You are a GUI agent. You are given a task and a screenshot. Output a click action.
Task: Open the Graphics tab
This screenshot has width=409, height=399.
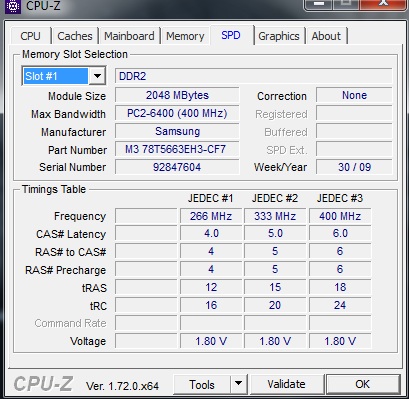(279, 36)
